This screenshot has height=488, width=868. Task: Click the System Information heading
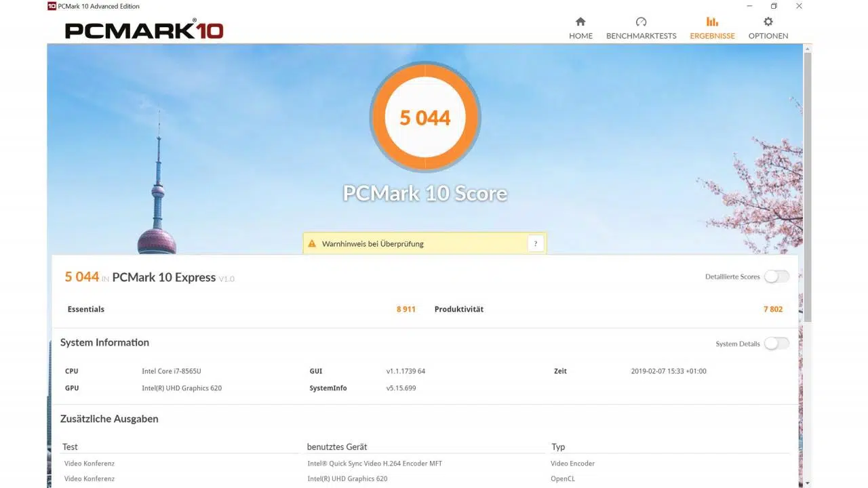pyautogui.click(x=104, y=342)
